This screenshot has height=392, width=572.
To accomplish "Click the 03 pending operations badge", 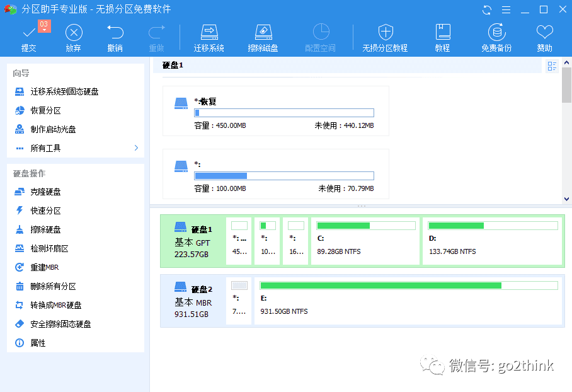I will 44,26.
